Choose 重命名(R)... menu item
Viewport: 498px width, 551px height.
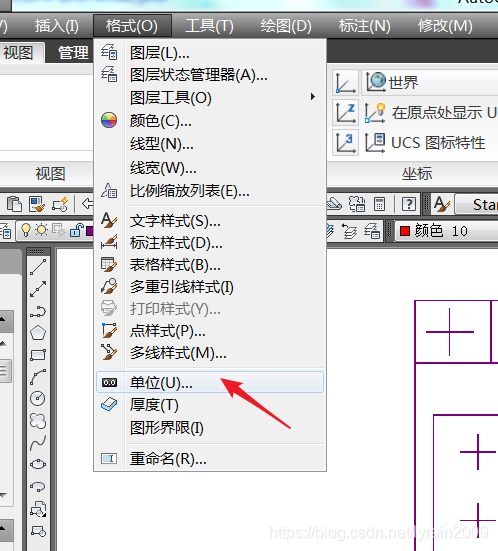210,459
